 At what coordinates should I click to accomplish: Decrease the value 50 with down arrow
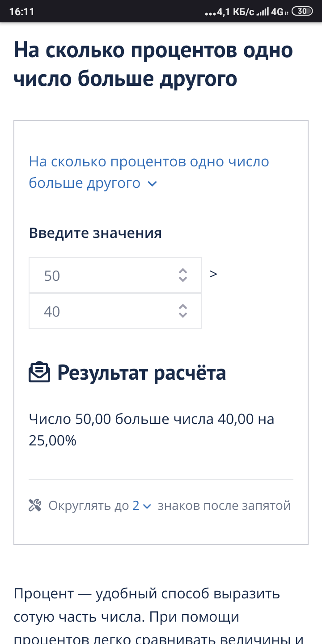182,279
